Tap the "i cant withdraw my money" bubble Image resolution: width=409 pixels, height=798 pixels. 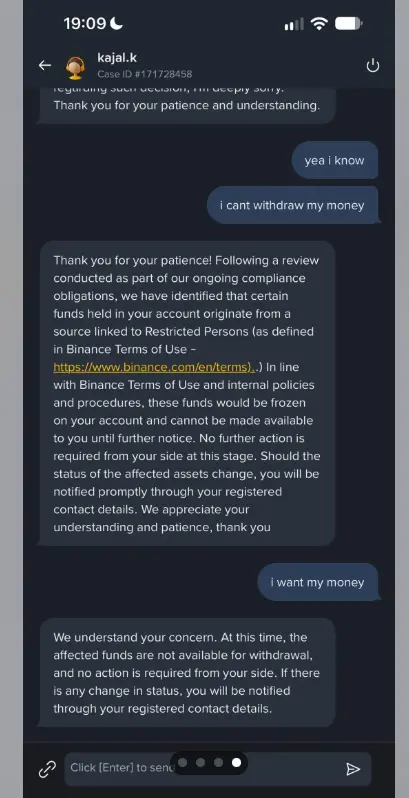pos(293,205)
